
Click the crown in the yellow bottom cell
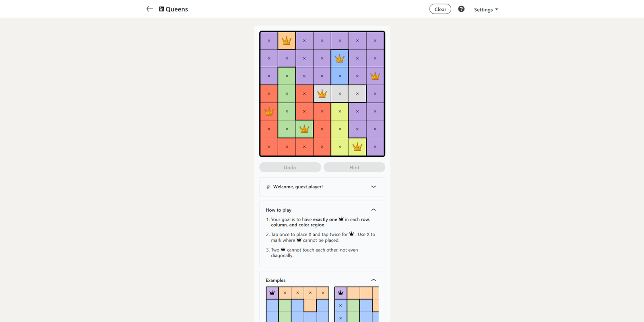click(x=357, y=147)
